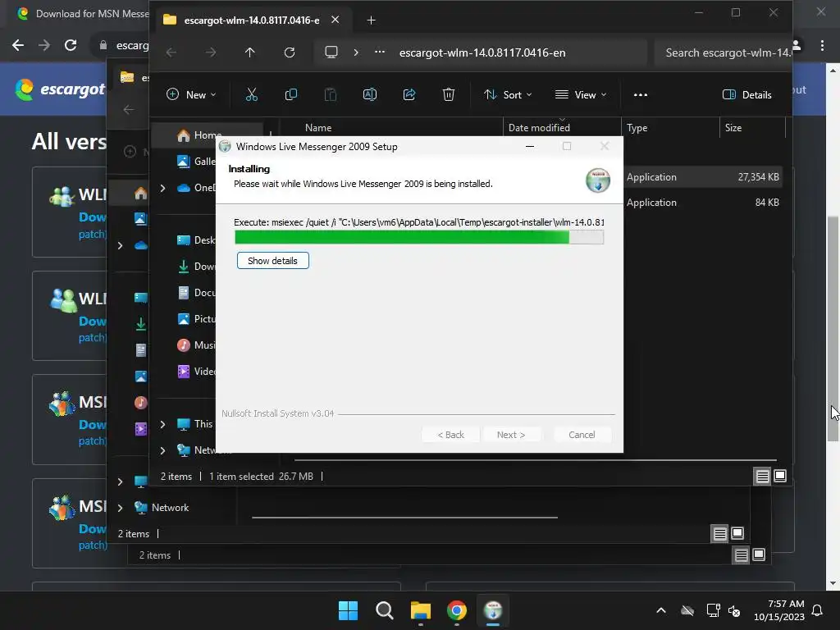The image size is (840, 630).
Task: Click the Refresh icon in File Explorer
Action: click(x=290, y=52)
